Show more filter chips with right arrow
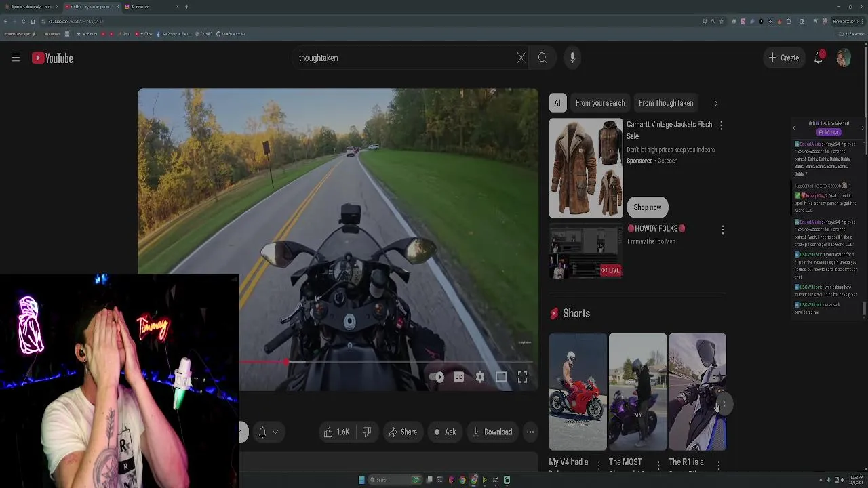The height and width of the screenshot is (488, 868). click(715, 103)
